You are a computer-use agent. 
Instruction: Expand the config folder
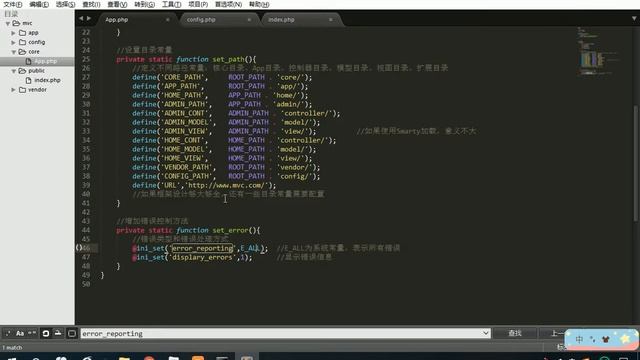13,42
